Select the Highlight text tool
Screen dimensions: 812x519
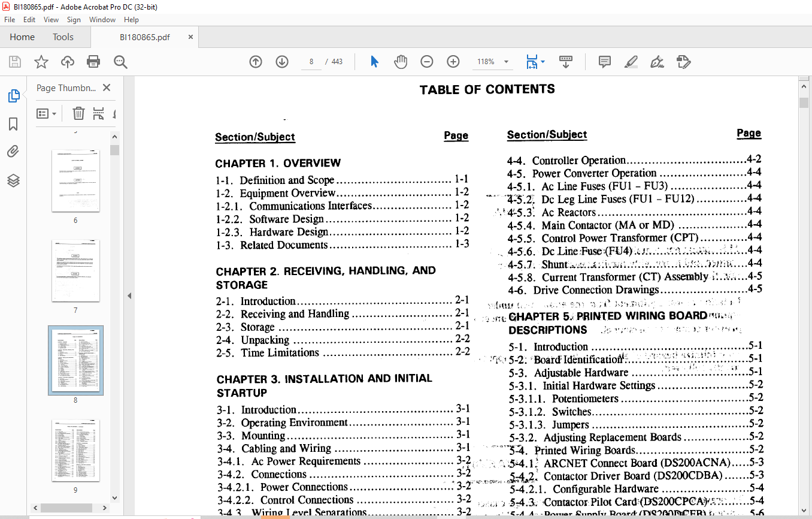pyautogui.click(x=631, y=62)
